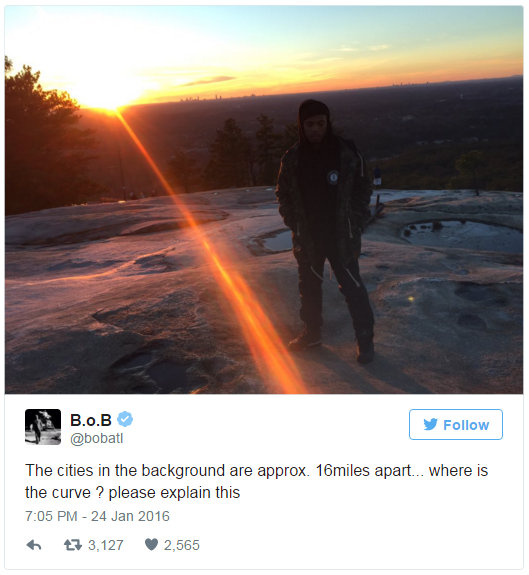Click the reply arrow icon
529x575 pixels.
(x=34, y=545)
